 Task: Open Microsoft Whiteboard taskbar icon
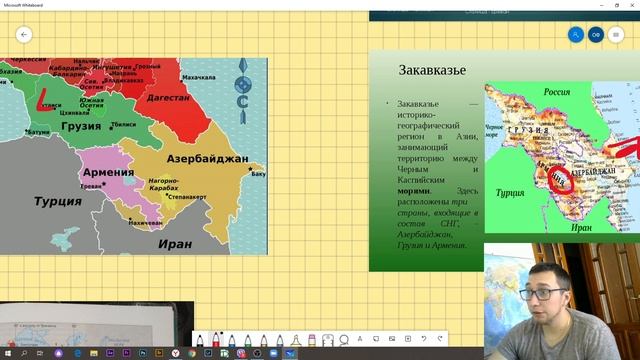[290, 353]
